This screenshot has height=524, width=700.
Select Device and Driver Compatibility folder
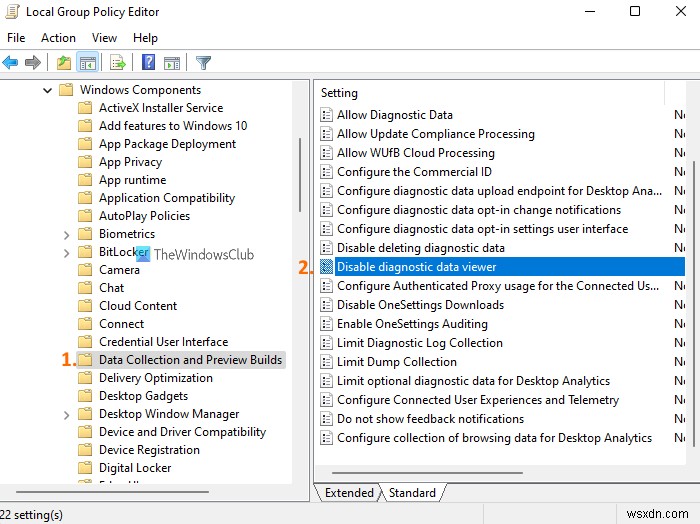pos(182,432)
